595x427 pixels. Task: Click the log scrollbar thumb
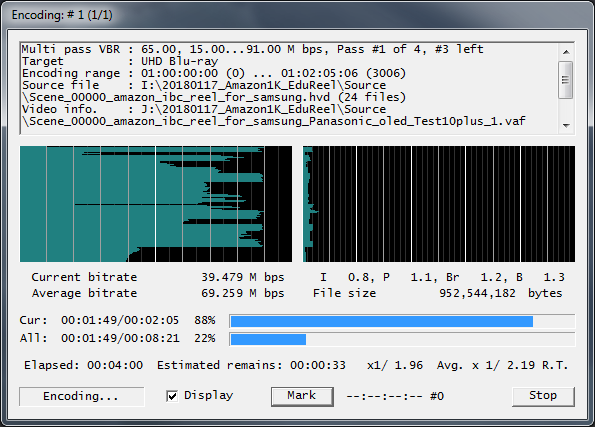coord(566,80)
